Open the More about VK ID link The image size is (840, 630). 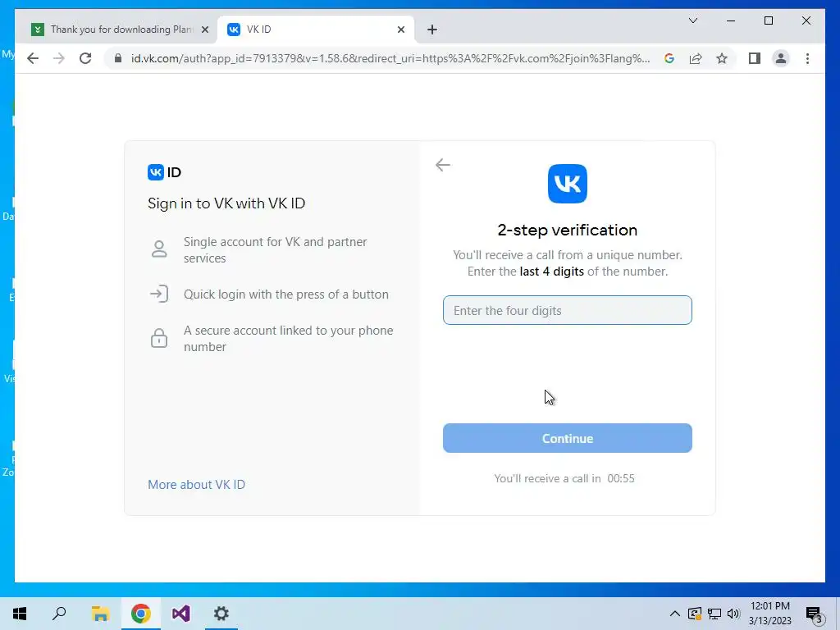[196, 484]
